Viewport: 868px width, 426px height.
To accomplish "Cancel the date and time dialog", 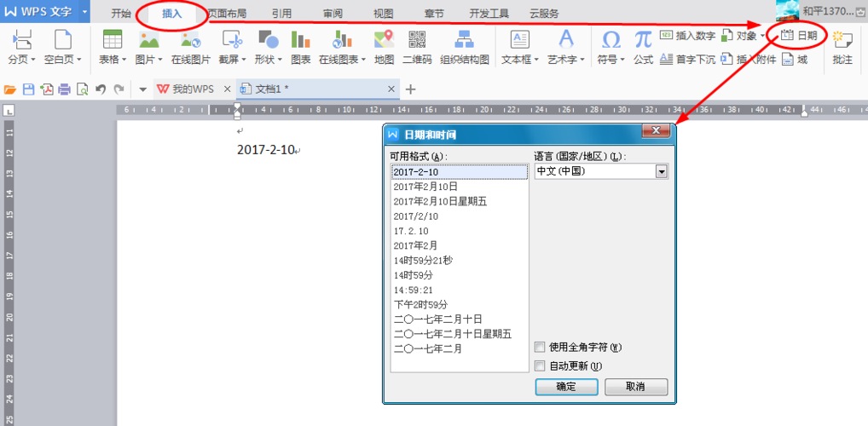I will [x=635, y=387].
